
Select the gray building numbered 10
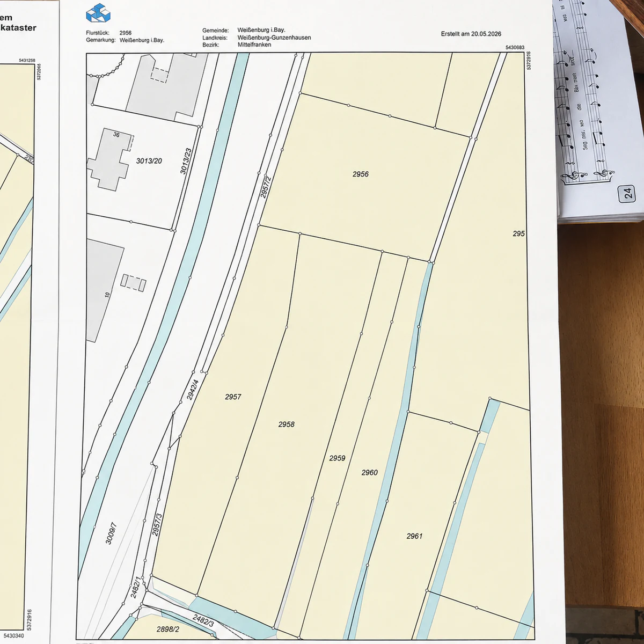pyautogui.click(x=105, y=290)
